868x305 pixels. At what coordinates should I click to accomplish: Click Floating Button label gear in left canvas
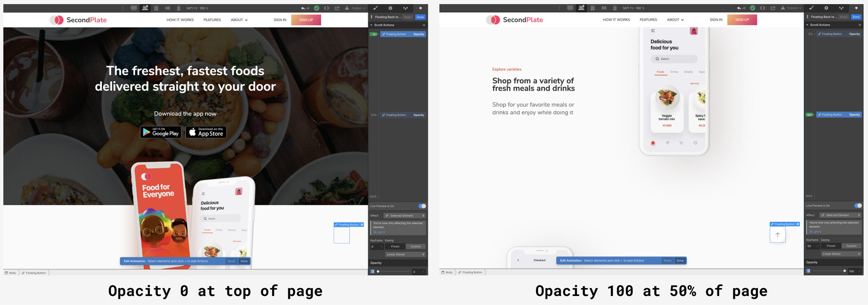pyautogui.click(x=362, y=224)
